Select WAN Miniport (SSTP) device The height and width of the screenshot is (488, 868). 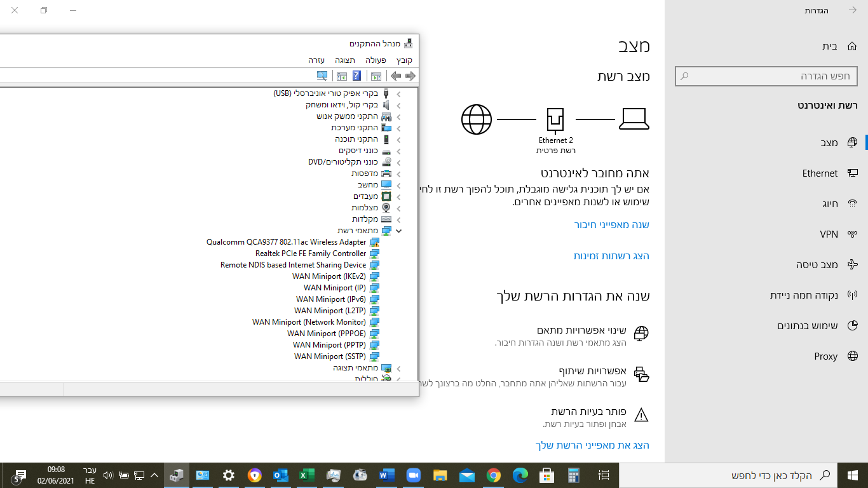pyautogui.click(x=330, y=356)
